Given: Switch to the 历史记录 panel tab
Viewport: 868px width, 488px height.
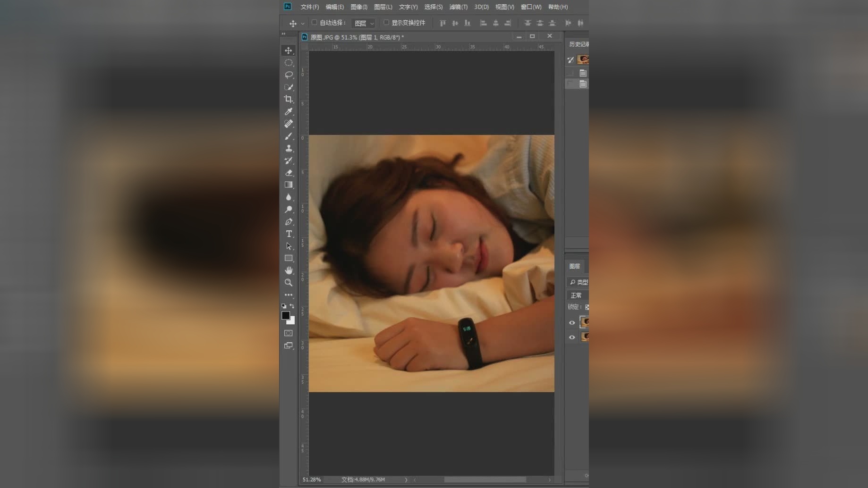Looking at the screenshot, I should [579, 44].
